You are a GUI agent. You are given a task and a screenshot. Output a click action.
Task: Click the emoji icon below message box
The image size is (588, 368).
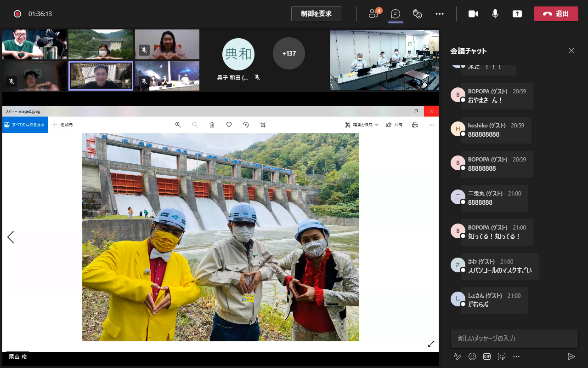click(472, 356)
